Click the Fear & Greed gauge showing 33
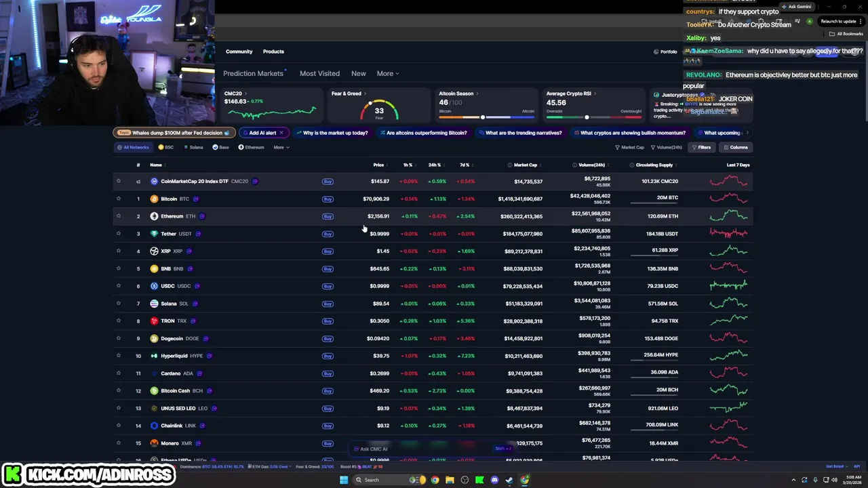This screenshot has height=488, width=868. (x=379, y=110)
